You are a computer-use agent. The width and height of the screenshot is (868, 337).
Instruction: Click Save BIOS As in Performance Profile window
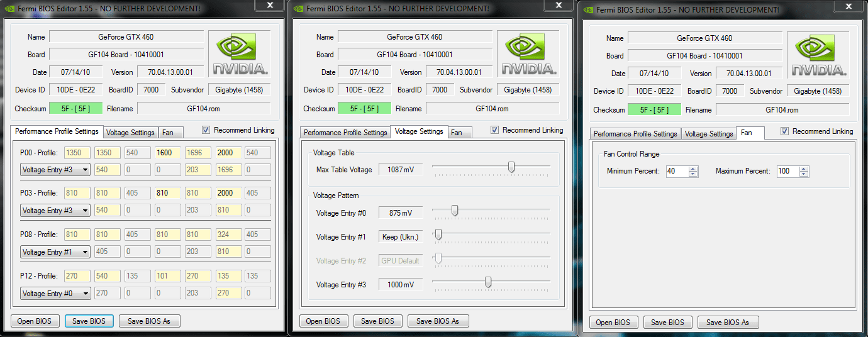[x=149, y=321]
